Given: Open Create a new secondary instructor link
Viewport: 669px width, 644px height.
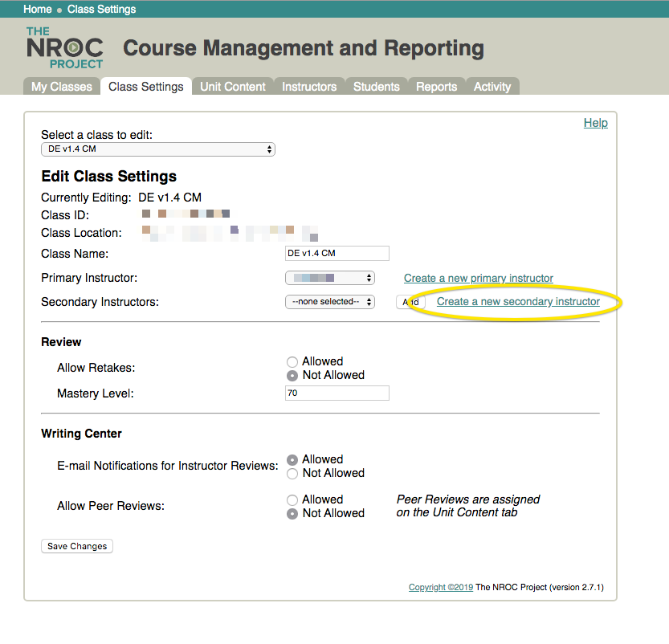Looking at the screenshot, I should click(x=518, y=302).
